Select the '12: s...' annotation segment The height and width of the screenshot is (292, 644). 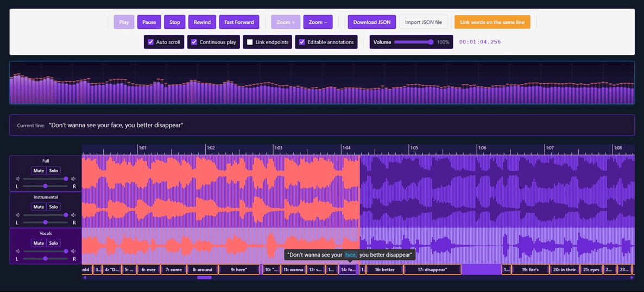point(316,270)
